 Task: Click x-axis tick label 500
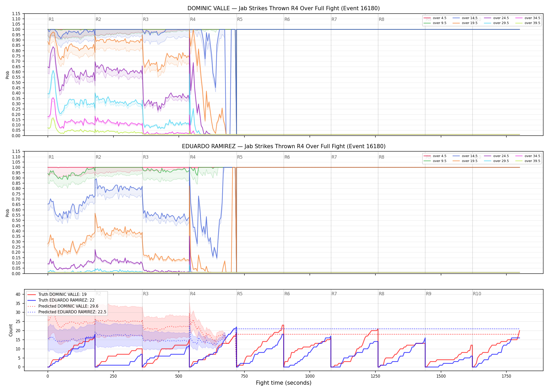point(179,376)
